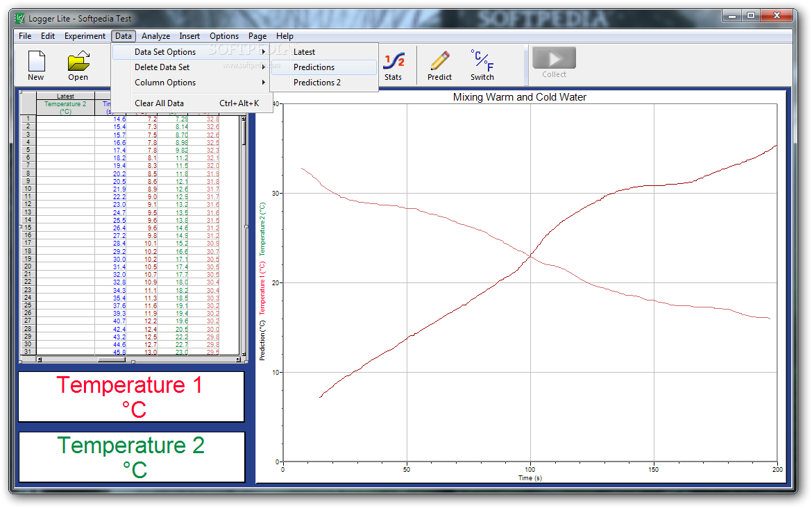The image size is (812, 508).
Task: Click the Temperature 1 meter display
Action: click(132, 397)
